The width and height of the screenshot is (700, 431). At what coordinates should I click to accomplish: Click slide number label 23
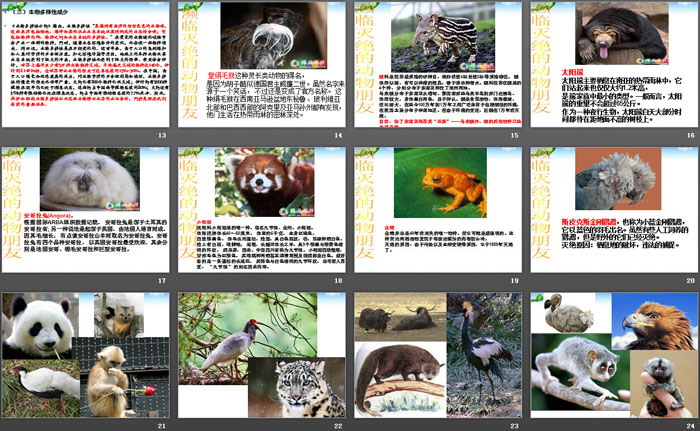(514, 426)
